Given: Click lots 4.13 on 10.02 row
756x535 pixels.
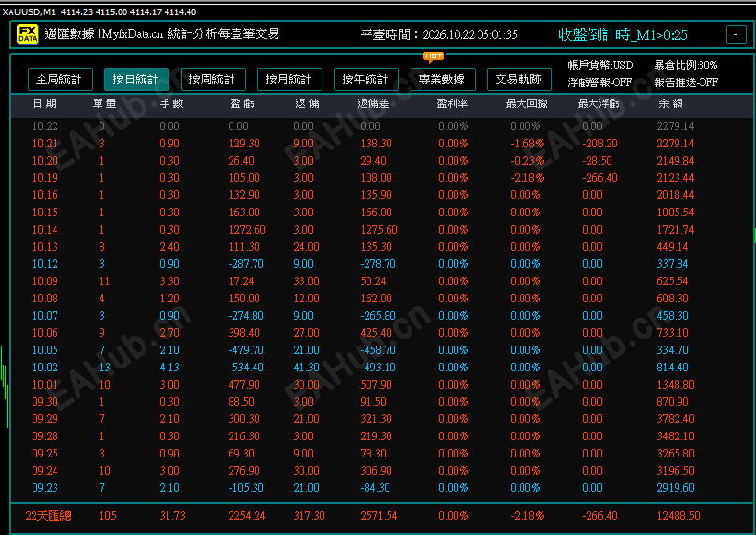Looking at the screenshot, I should click(x=169, y=368).
